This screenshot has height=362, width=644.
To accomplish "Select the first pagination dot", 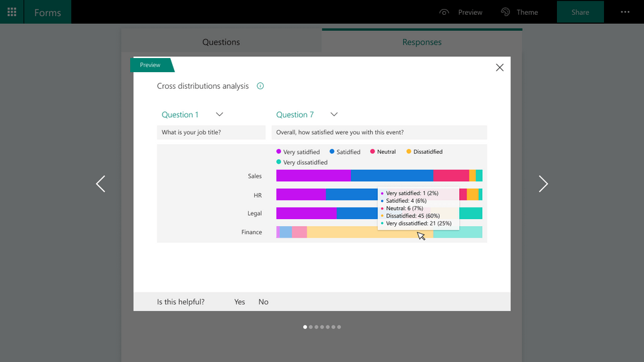I will [x=305, y=327].
